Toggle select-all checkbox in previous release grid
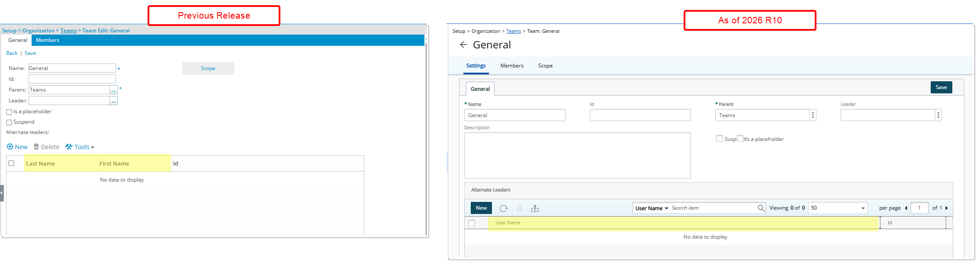 coord(12,163)
